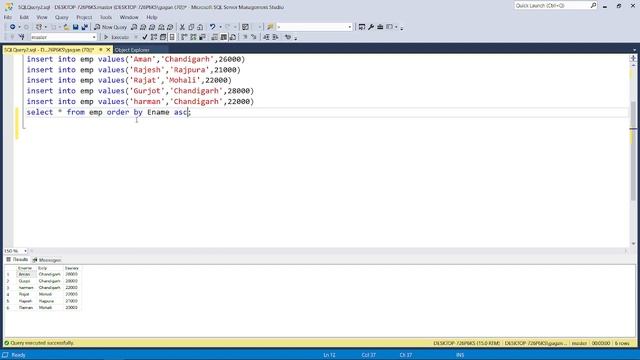The width and height of the screenshot is (640, 360).
Task: Click the Toolbox icon in toolbar
Action: (x=380, y=27)
